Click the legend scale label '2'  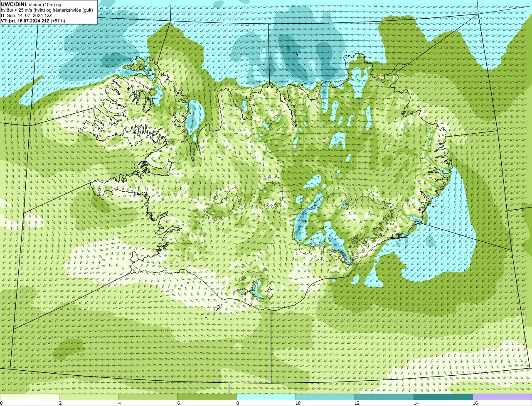[60, 403]
